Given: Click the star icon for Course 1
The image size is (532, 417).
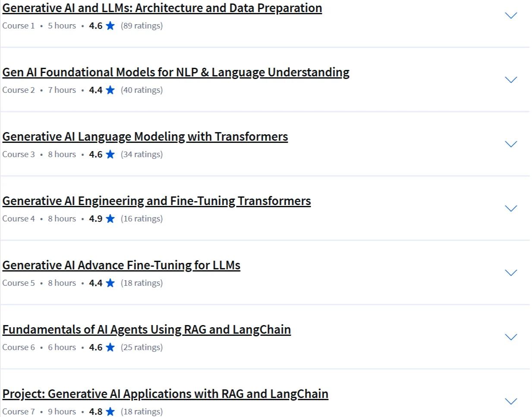Looking at the screenshot, I should (x=110, y=25).
